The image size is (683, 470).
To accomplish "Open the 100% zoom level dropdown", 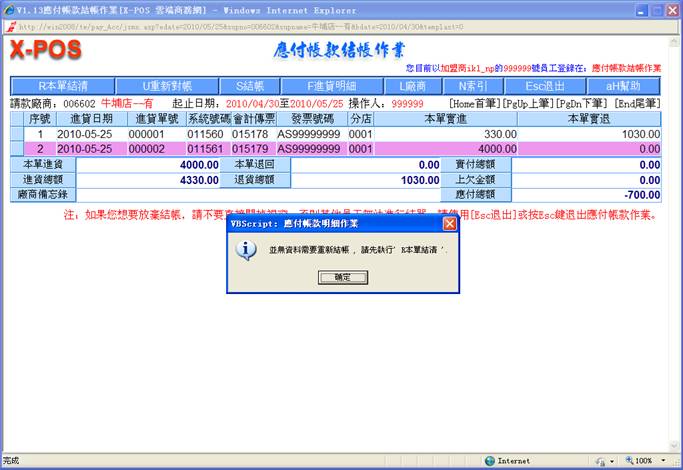I will click(x=663, y=461).
